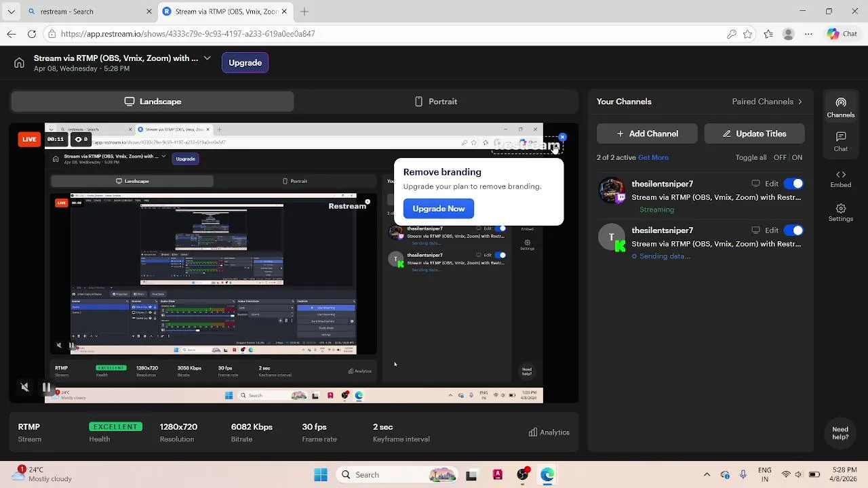Toggle all channels ON
Screen dimensions: 868x488
click(x=797, y=157)
